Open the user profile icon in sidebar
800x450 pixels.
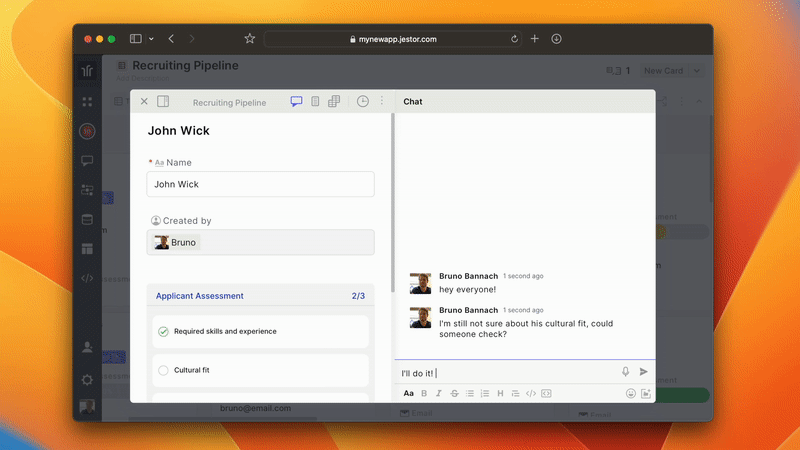click(x=87, y=347)
